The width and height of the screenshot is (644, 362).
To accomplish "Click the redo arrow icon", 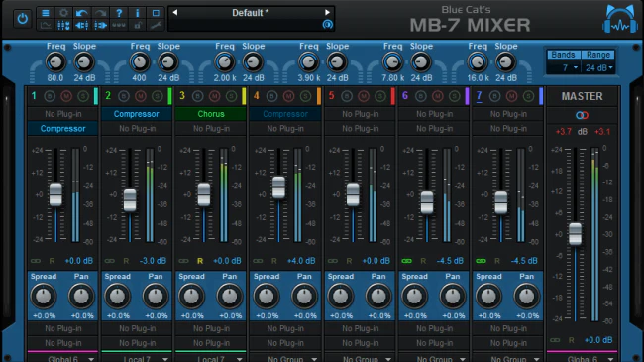I will point(100,13).
